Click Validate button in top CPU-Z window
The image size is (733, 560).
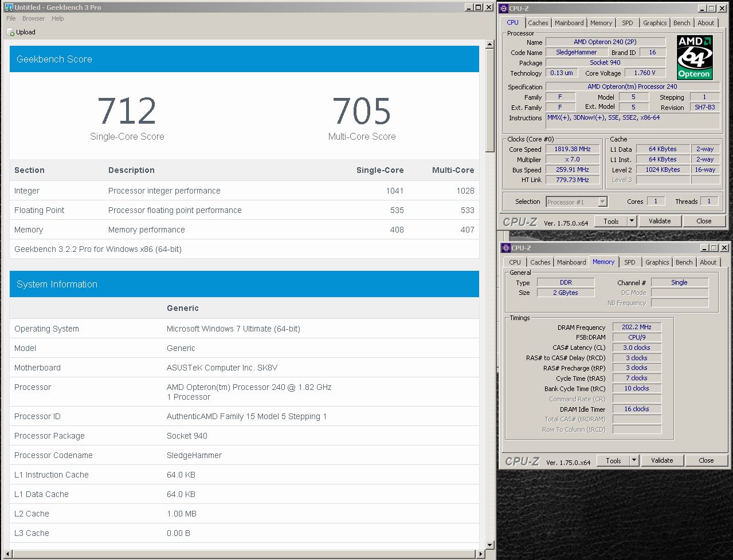click(660, 221)
